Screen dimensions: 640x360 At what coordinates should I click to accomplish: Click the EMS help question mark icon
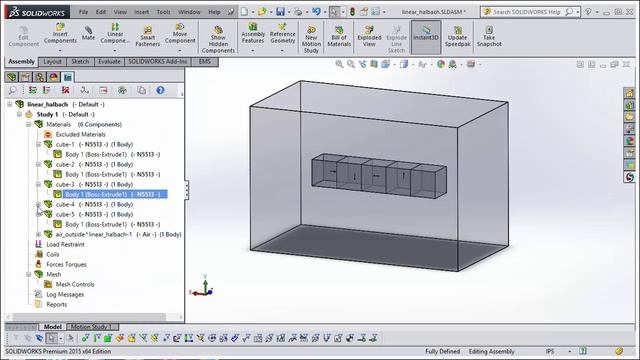(x=160, y=90)
